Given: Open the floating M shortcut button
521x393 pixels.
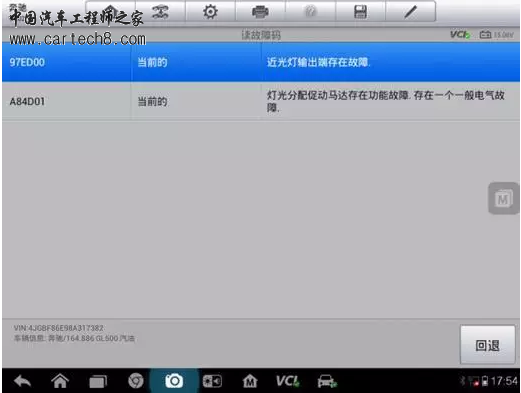Looking at the screenshot, I should coord(503,199).
